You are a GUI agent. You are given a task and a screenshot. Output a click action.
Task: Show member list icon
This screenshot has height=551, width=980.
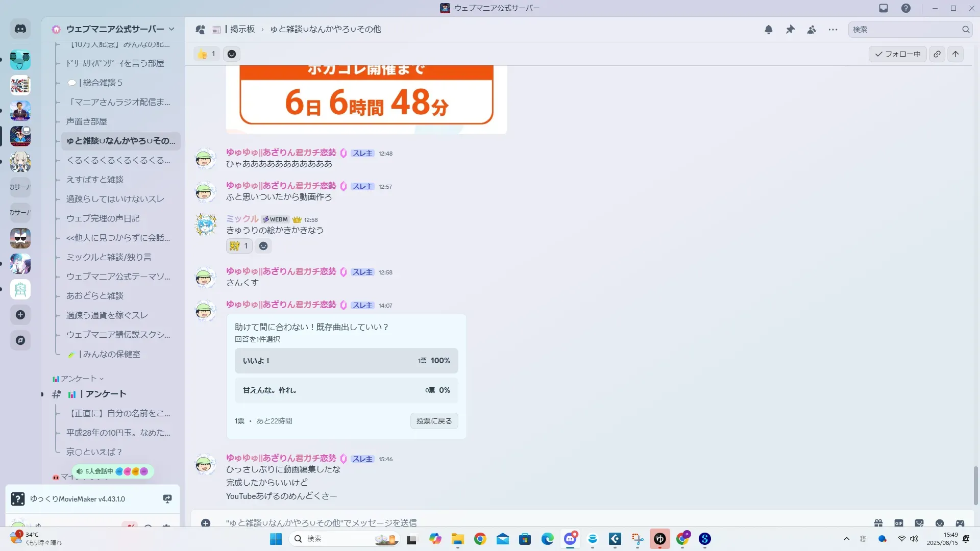(x=812, y=30)
